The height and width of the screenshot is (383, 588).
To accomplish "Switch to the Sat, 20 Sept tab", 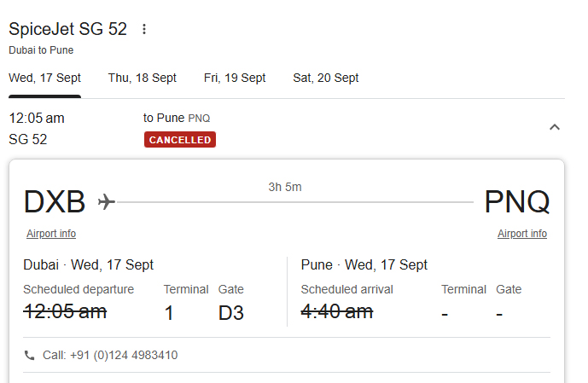I will point(325,78).
